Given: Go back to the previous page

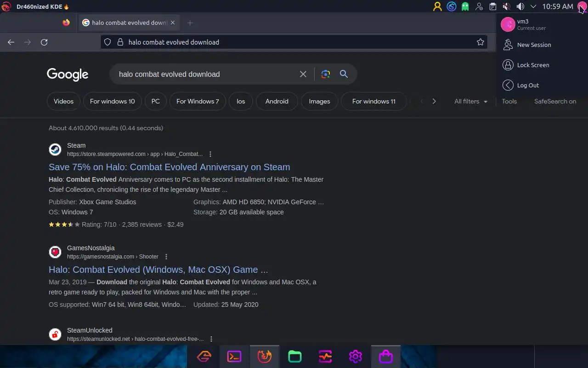Looking at the screenshot, I should coord(11,42).
